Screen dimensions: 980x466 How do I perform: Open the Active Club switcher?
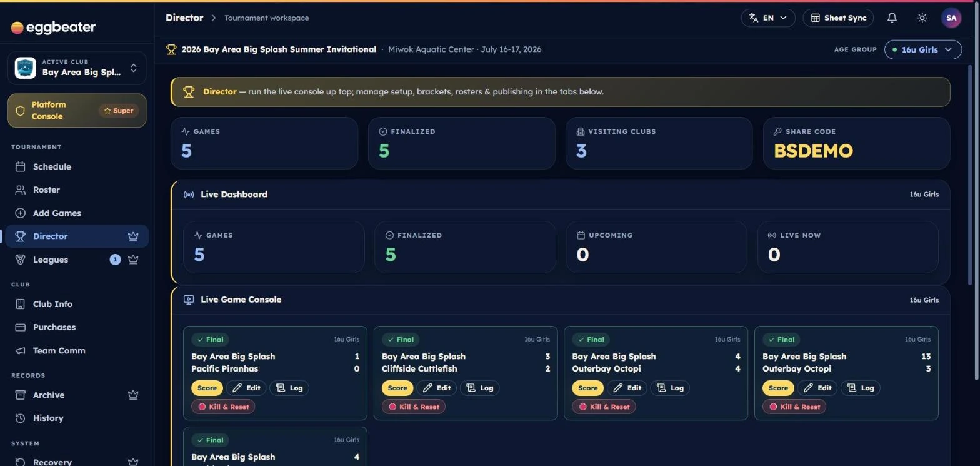(x=77, y=68)
